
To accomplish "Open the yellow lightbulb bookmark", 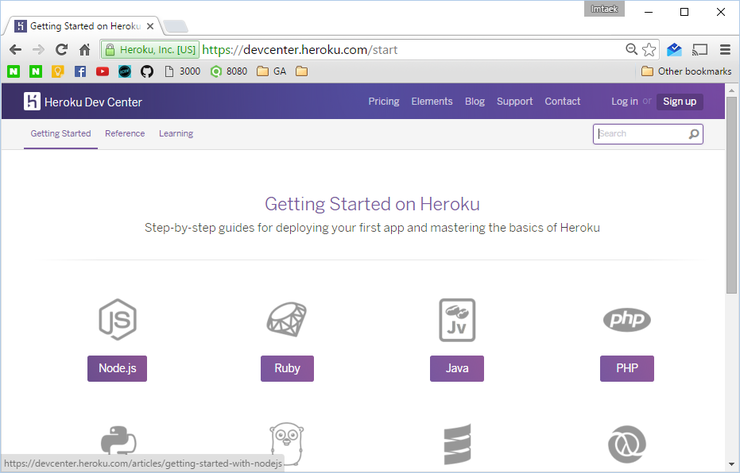I will coord(58,71).
